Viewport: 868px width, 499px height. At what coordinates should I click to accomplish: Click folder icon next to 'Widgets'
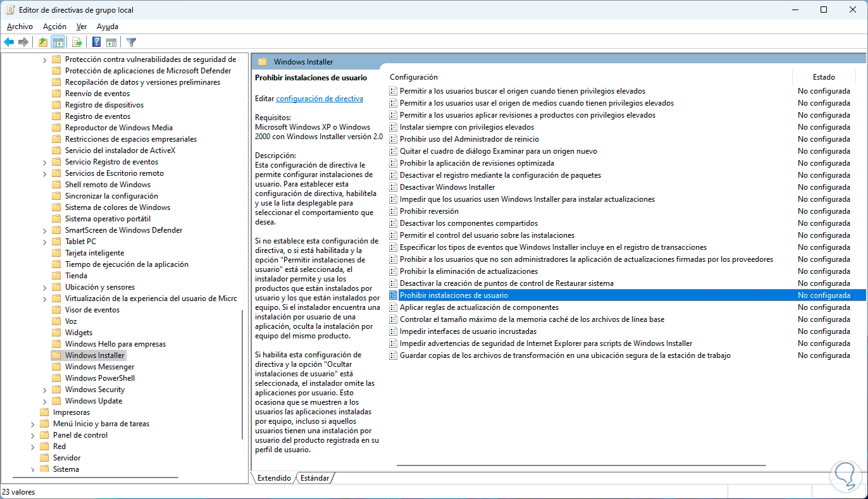[x=56, y=333]
